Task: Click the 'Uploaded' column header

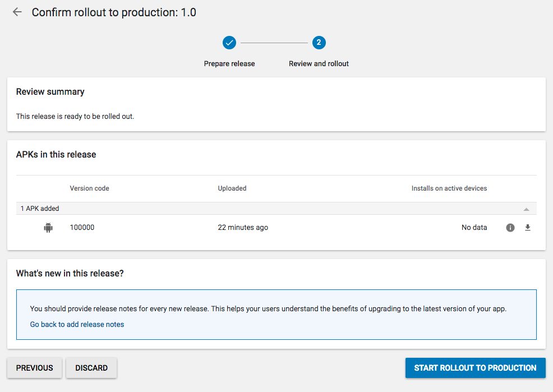Action: point(232,188)
